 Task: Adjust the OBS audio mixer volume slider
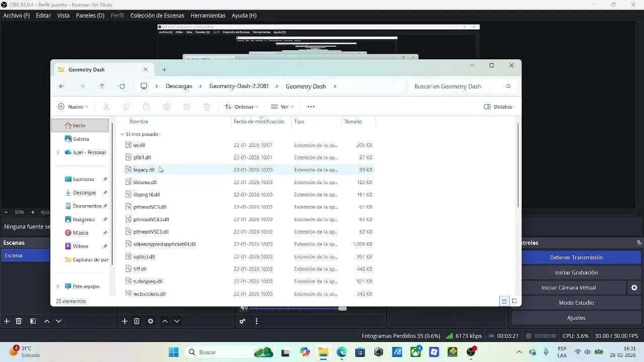(x=342, y=308)
